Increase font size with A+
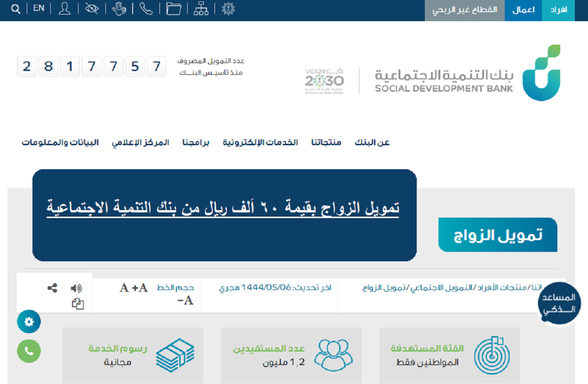The image size is (588, 384). [x=140, y=288]
